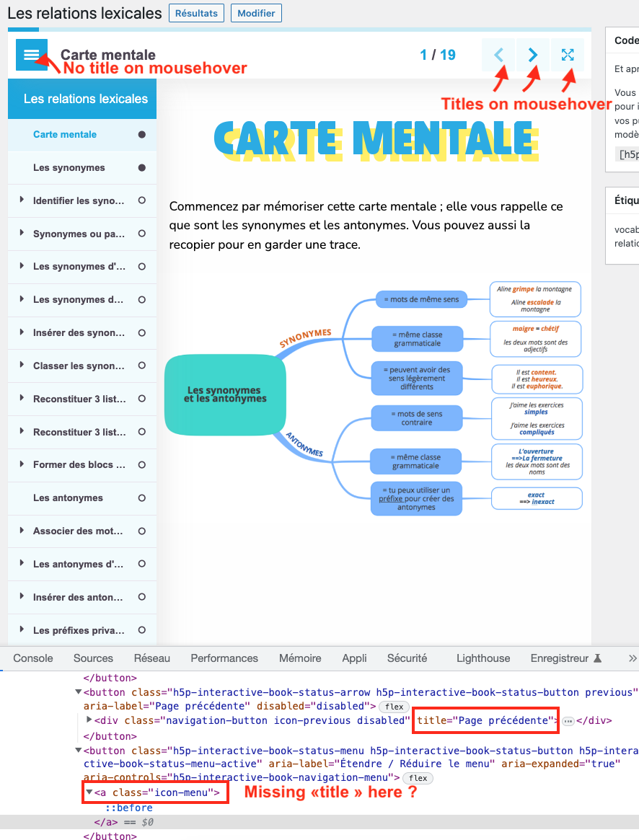
Task: Expand the Les préfixes priva… chapter
Action: tap(22, 629)
